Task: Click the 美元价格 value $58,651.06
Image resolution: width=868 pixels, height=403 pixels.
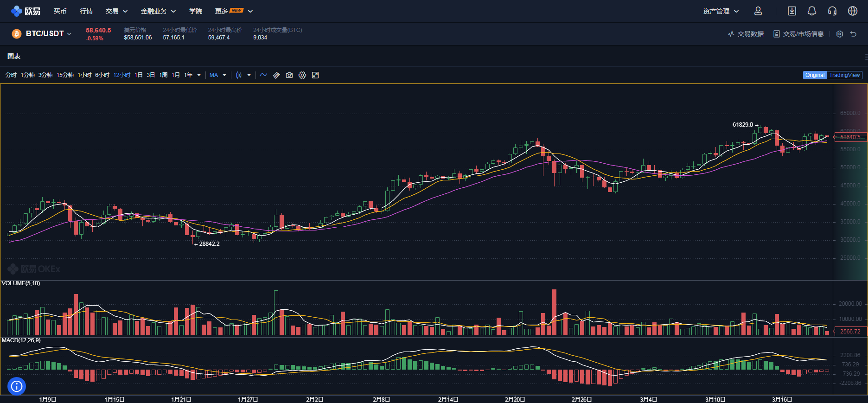Action: 138,38
